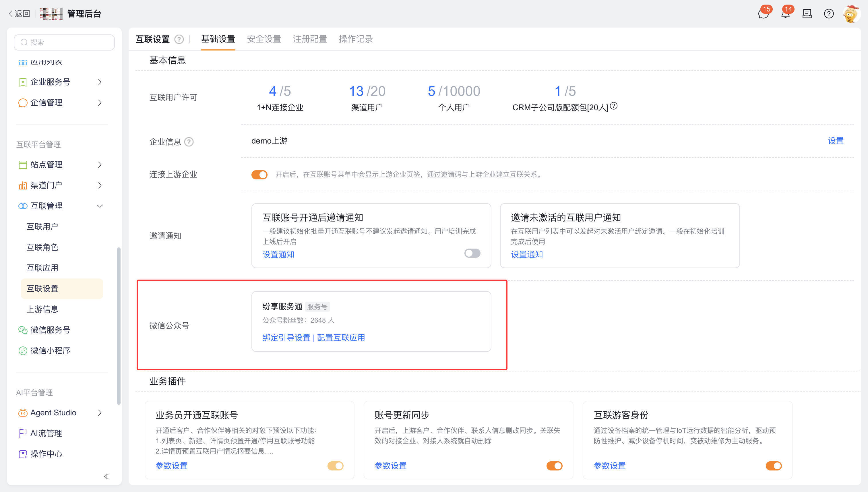Expand the Agent Studio submenu chevron
868x492 pixels.
click(100, 413)
